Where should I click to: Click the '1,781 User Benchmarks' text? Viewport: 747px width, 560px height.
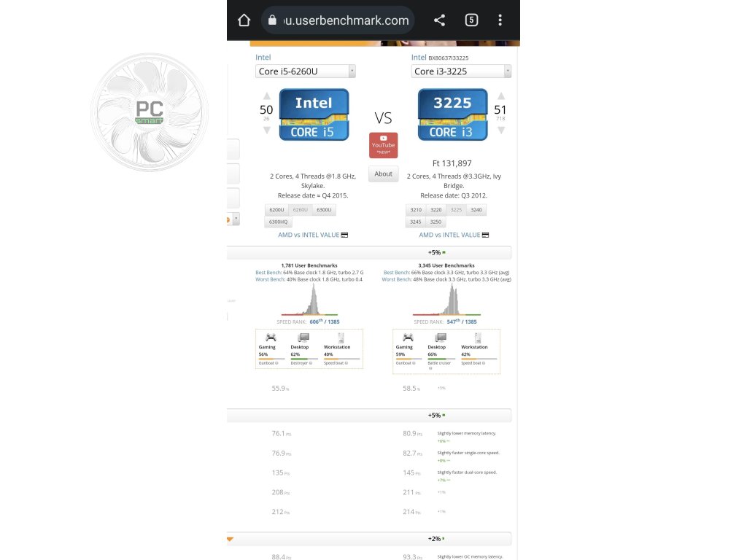[309, 265]
